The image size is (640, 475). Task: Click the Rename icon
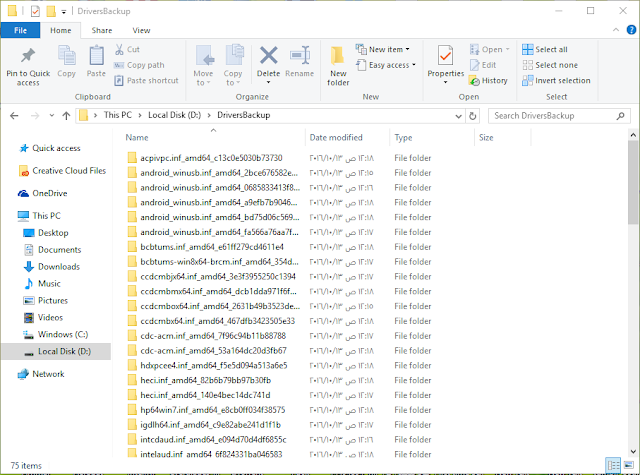point(300,55)
